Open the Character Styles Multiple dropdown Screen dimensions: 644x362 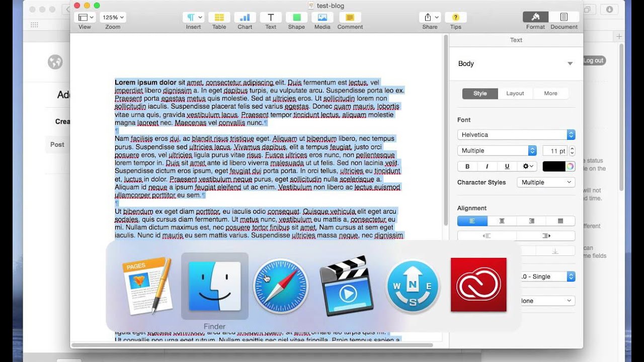[546, 183]
